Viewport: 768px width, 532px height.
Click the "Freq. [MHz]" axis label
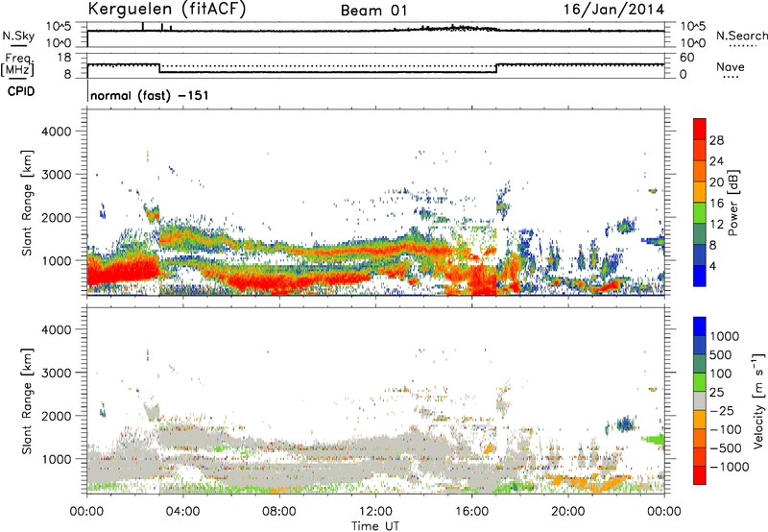click(x=17, y=65)
